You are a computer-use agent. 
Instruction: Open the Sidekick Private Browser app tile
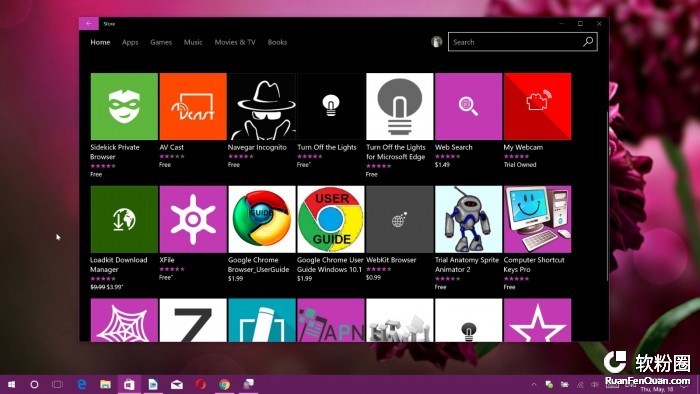coord(124,106)
